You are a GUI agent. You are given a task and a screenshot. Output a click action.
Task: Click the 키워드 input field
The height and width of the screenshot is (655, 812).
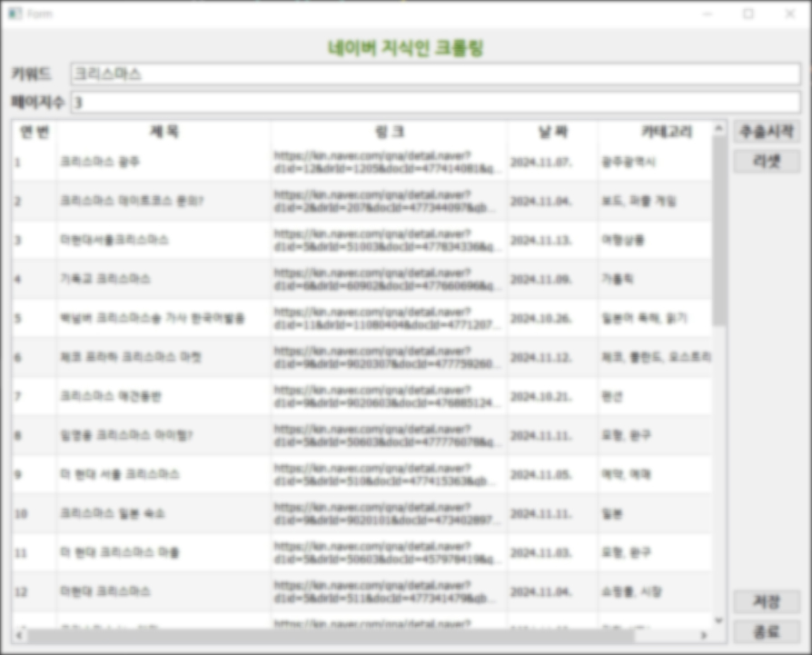tap(436, 74)
